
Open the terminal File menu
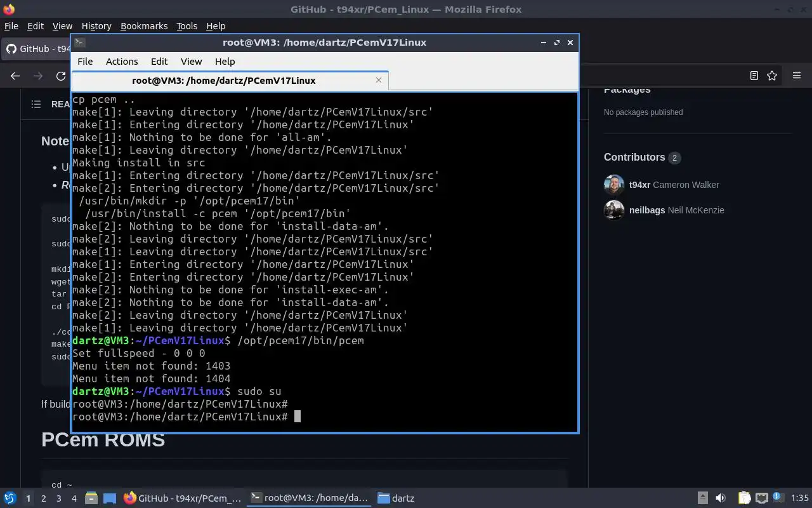[85, 62]
